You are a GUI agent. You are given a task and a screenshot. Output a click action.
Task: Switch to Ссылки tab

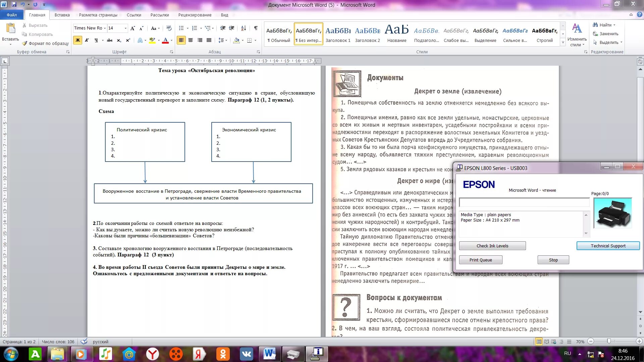pos(134,15)
